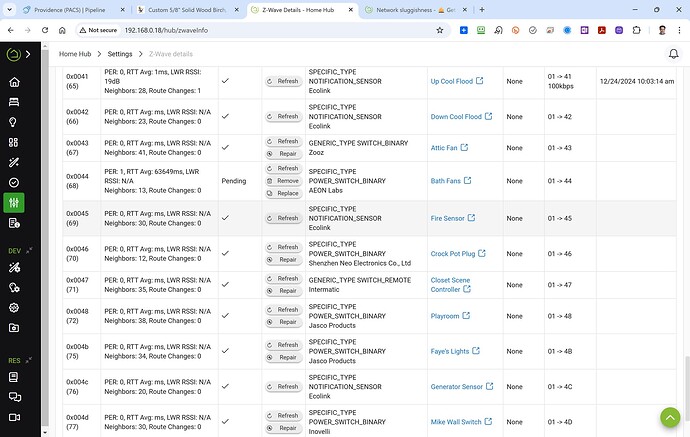Image resolution: width=690 pixels, height=437 pixels.
Task: Open the Documentation book icon in sidebar
Action: tap(14, 377)
